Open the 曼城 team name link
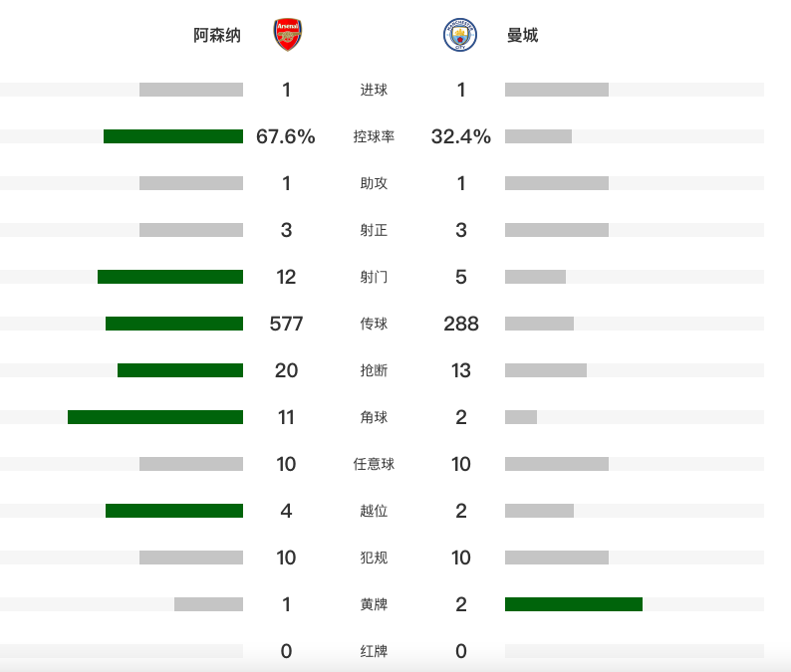The height and width of the screenshot is (672, 791). pyautogui.click(x=522, y=35)
